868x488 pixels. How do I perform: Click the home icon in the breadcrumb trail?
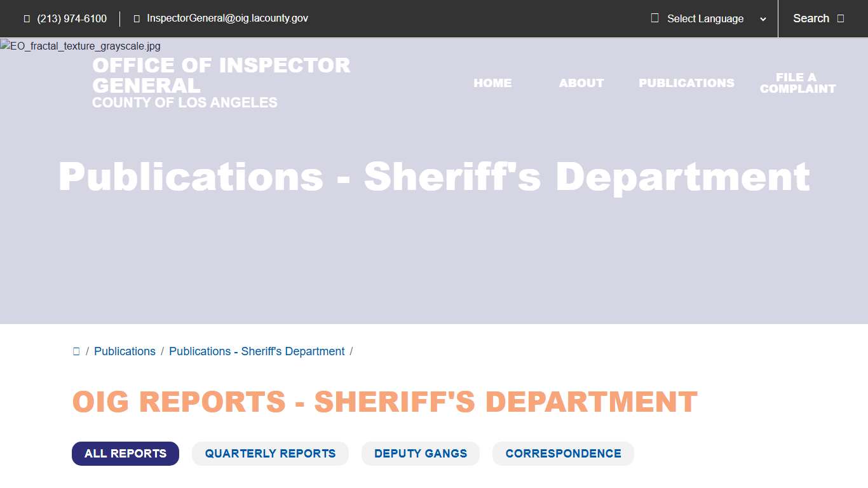coord(76,351)
